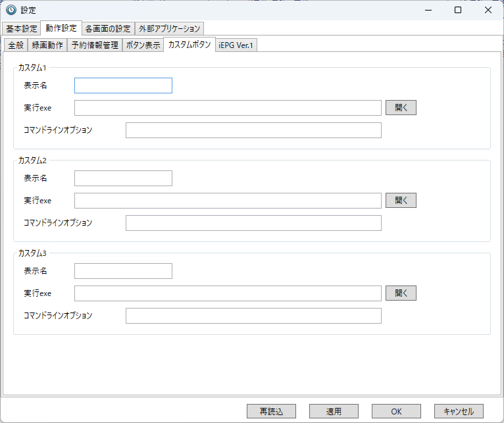This screenshot has width=504, height=423.
Task: Click 開く button for カスタム3
Action: coord(401,293)
